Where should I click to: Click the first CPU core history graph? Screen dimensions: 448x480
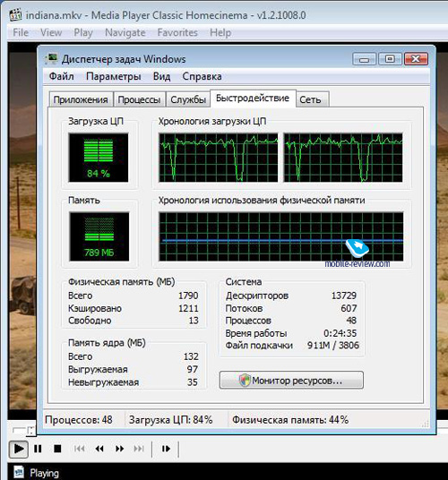(219, 158)
